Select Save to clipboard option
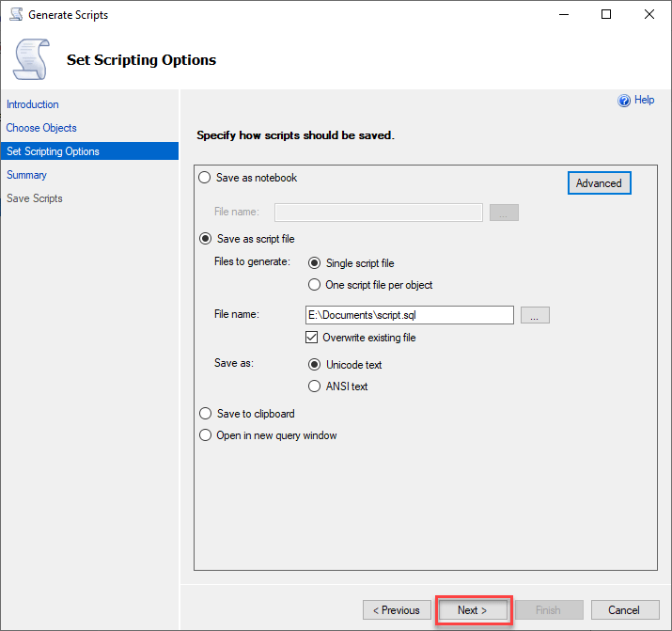 tap(205, 413)
